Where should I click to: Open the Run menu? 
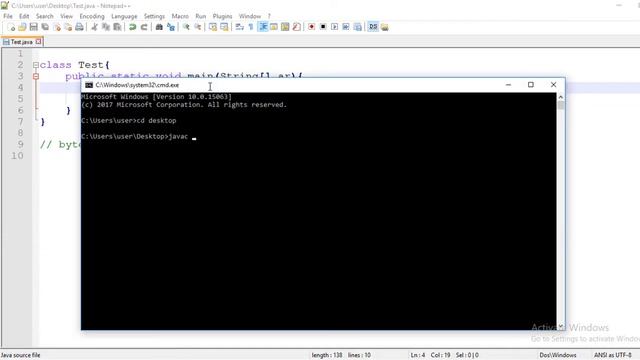click(201, 16)
